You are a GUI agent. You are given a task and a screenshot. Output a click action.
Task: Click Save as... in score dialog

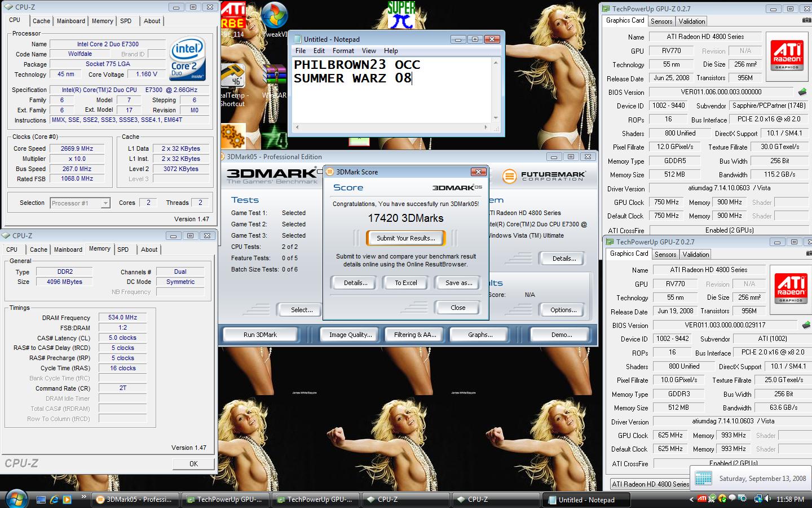pyautogui.click(x=458, y=283)
